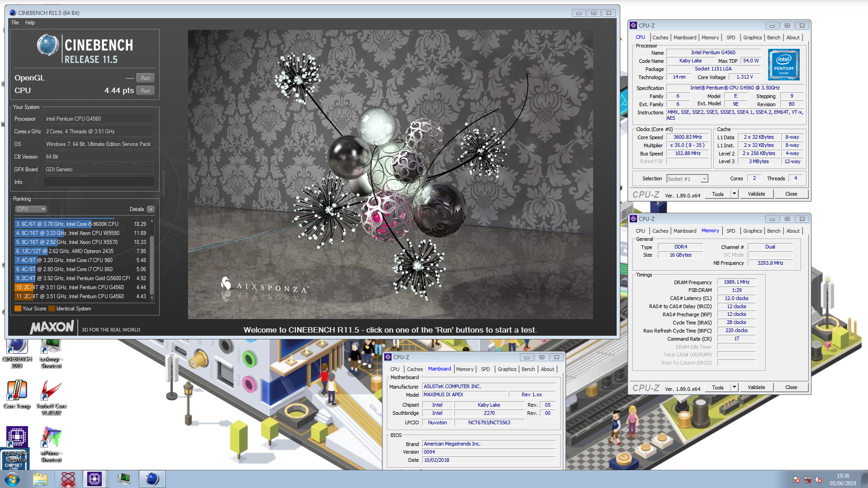Screen dimensions: 868x488
Task: Select ranking row 10 Pentium G4560 4.44
Action: click(81, 287)
